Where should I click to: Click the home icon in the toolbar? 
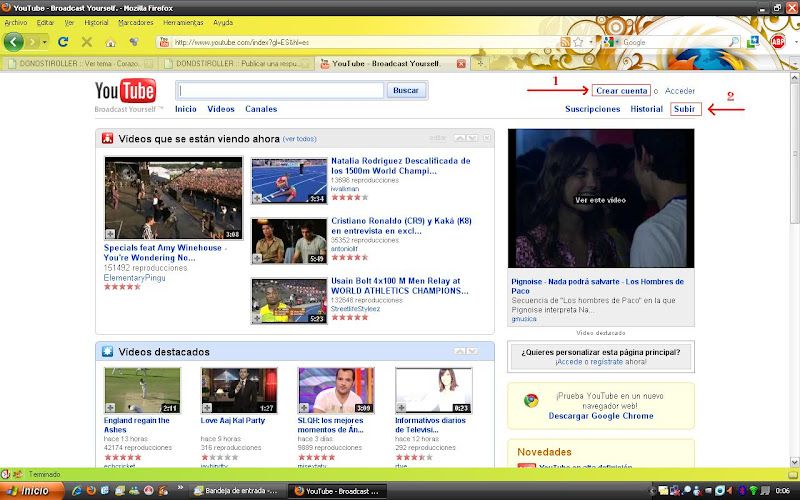coord(110,42)
